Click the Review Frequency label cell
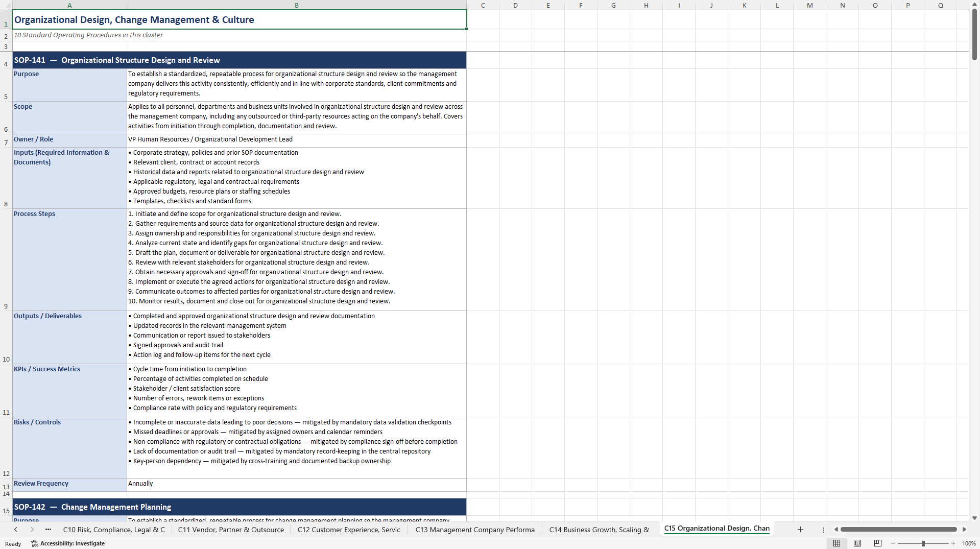This screenshot has height=549, width=980. (x=69, y=485)
